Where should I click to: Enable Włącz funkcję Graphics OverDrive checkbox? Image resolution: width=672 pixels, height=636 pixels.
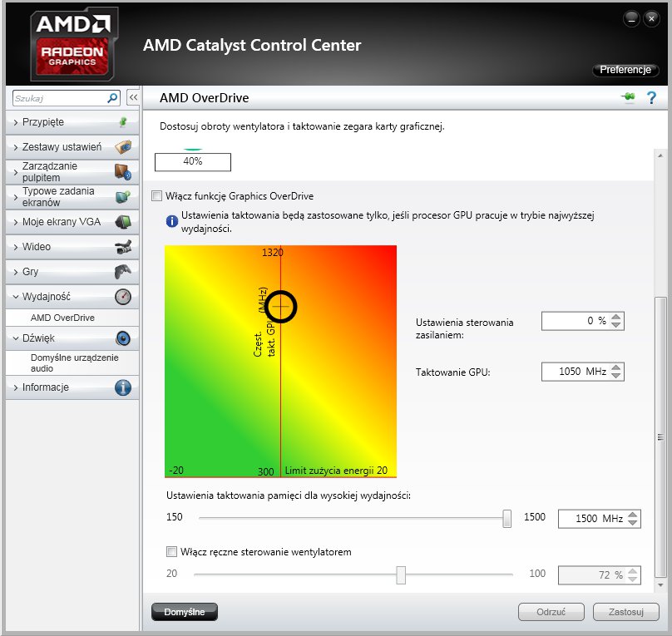point(157,196)
